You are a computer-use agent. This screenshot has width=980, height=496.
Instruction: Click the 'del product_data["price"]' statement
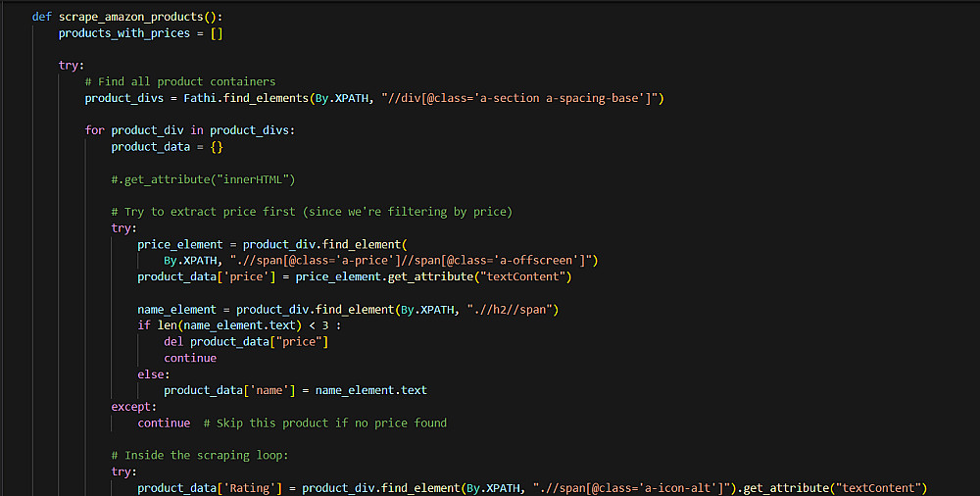coord(246,341)
